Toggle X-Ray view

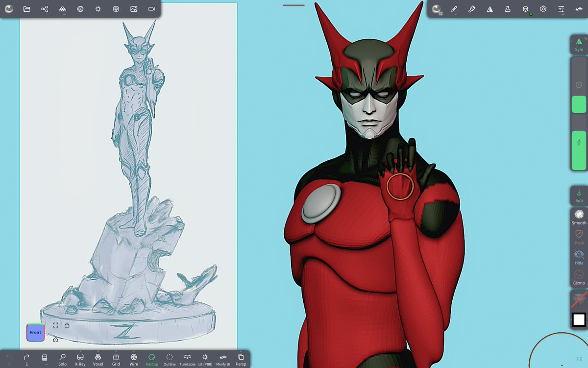click(x=80, y=359)
